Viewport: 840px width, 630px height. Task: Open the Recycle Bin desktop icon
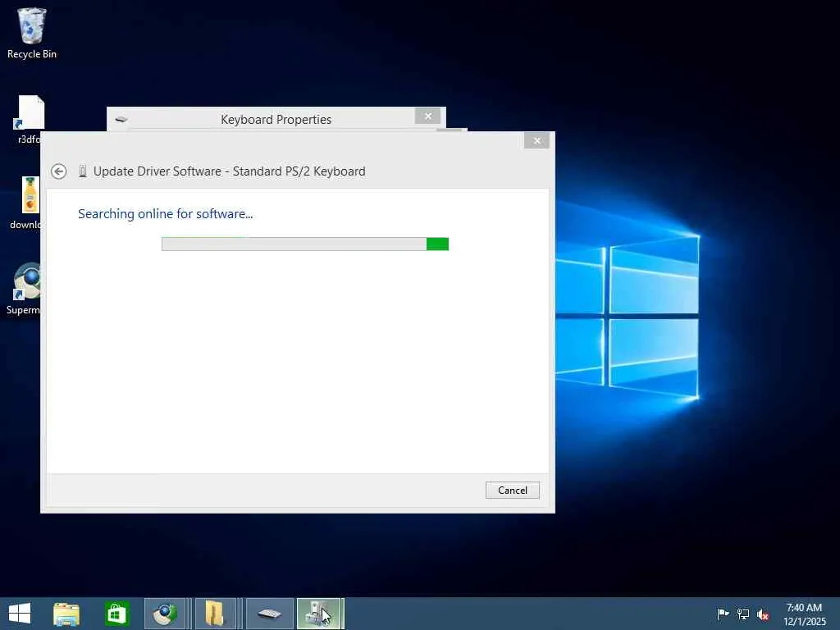pos(32,33)
